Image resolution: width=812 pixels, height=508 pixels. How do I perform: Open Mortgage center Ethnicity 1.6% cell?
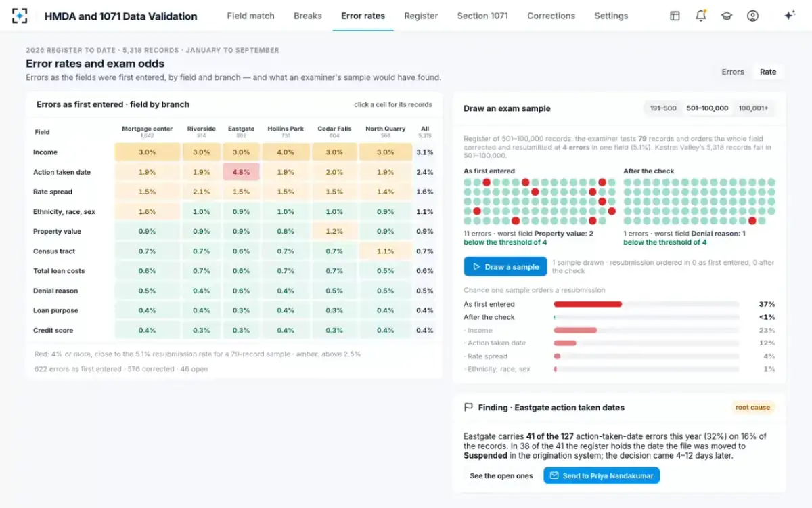[x=148, y=212]
